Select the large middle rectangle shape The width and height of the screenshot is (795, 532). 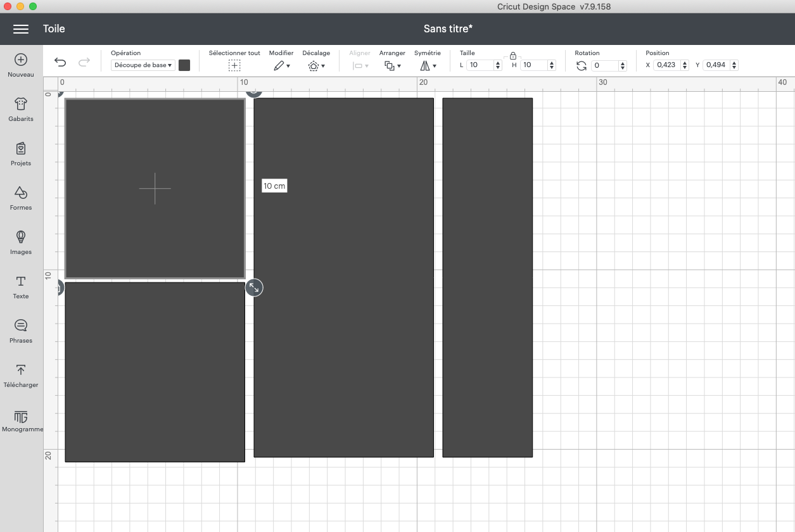click(x=343, y=277)
